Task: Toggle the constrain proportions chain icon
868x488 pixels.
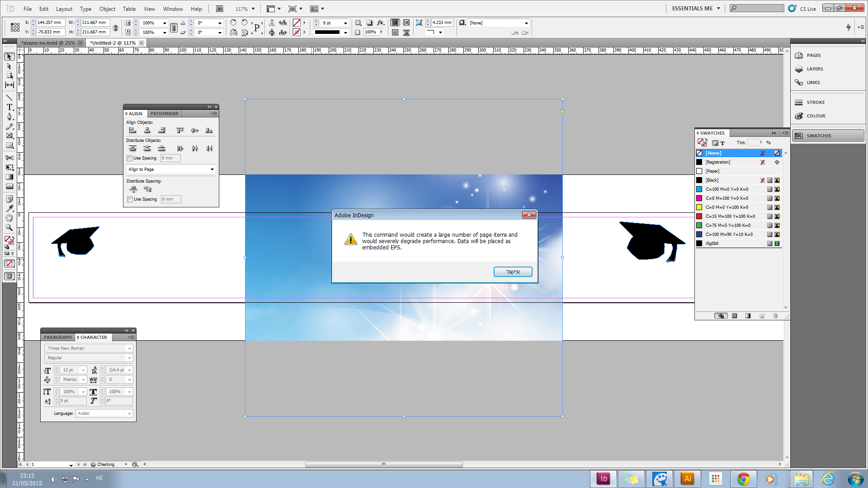Action: 174,28
